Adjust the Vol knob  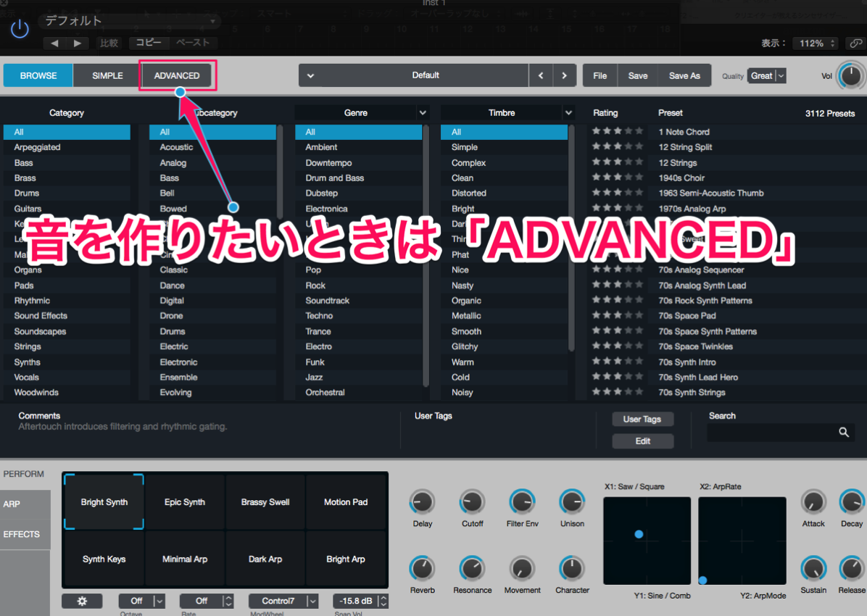850,76
